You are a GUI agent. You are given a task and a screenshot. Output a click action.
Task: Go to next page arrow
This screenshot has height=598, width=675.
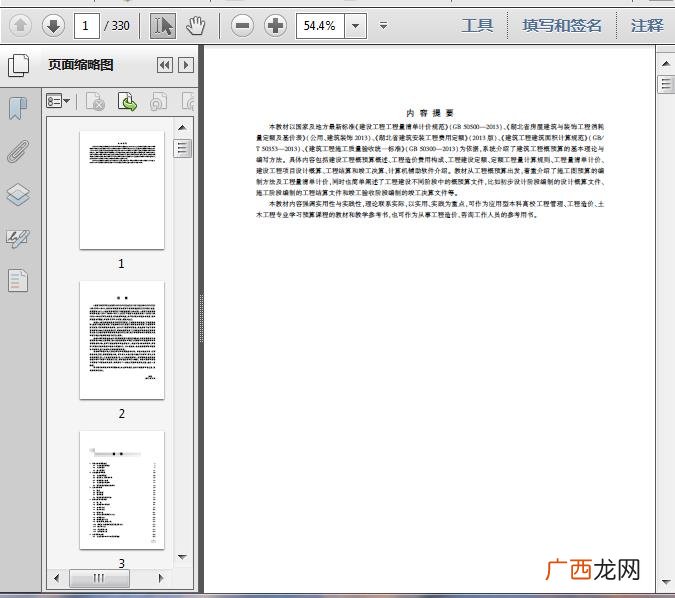pyautogui.click(x=53, y=26)
